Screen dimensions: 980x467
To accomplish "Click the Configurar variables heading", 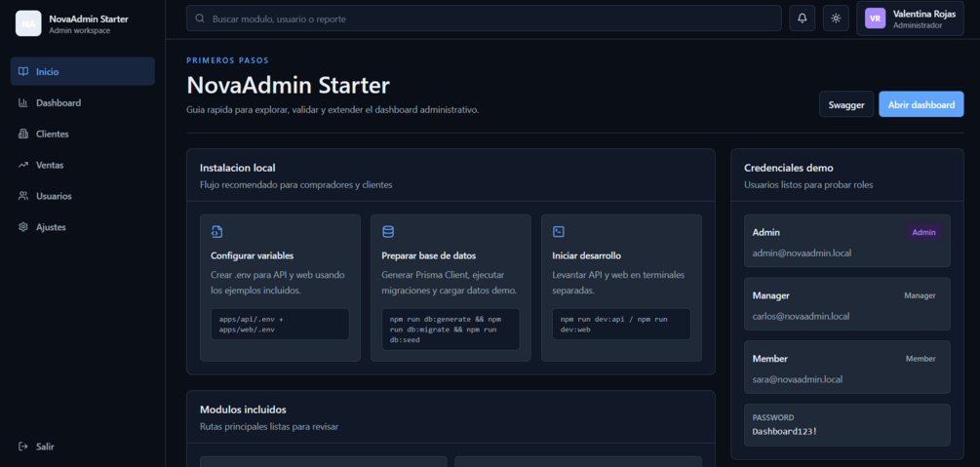I will click(x=253, y=255).
